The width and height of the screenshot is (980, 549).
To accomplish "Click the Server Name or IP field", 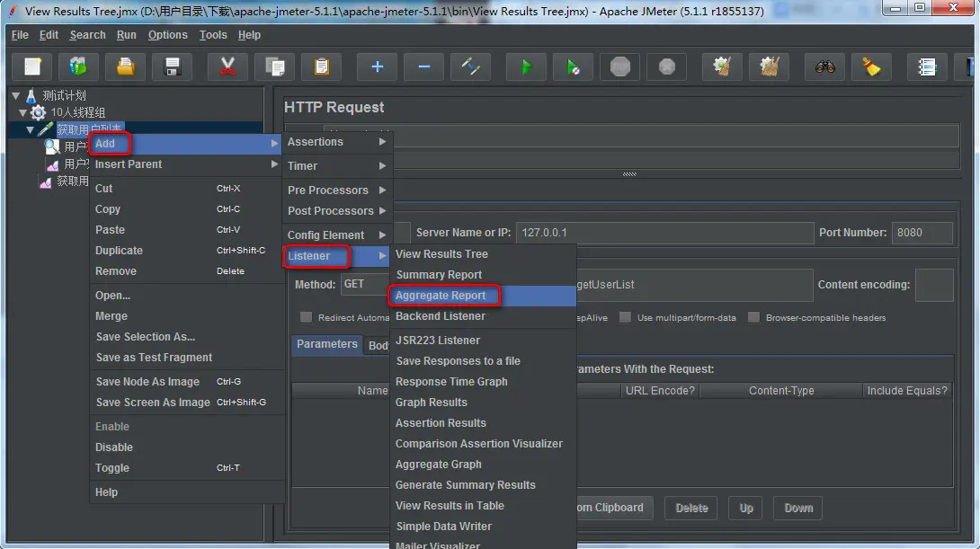I will 665,233.
